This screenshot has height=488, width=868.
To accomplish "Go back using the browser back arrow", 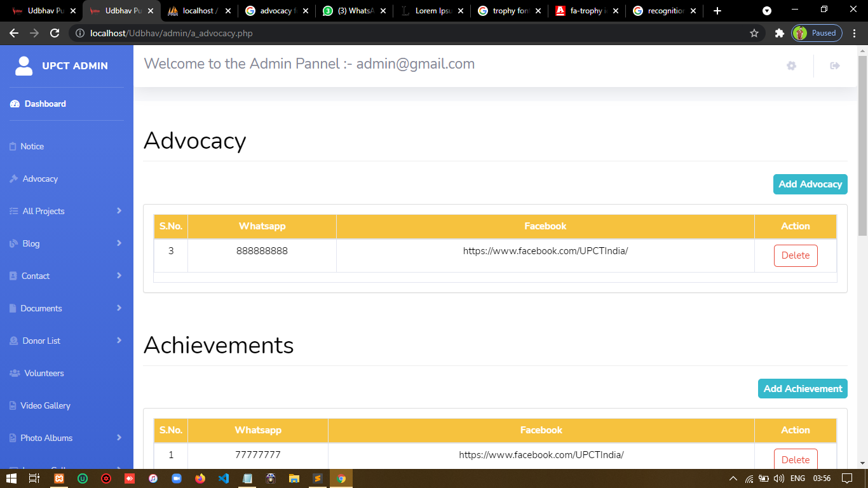I will (14, 33).
